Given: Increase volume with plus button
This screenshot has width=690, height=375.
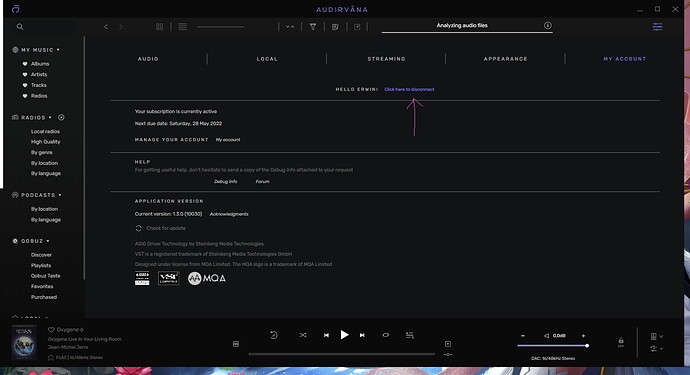Looking at the screenshot, I should 584,336.
